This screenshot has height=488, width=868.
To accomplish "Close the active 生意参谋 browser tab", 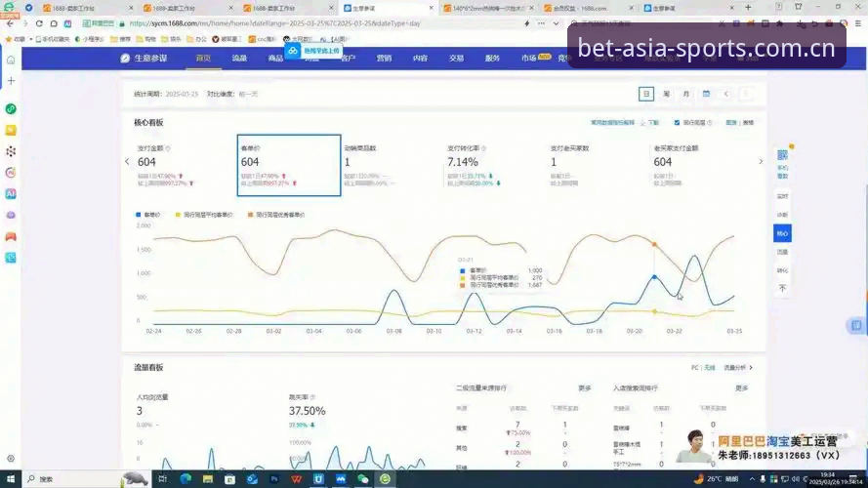I will [x=432, y=8].
